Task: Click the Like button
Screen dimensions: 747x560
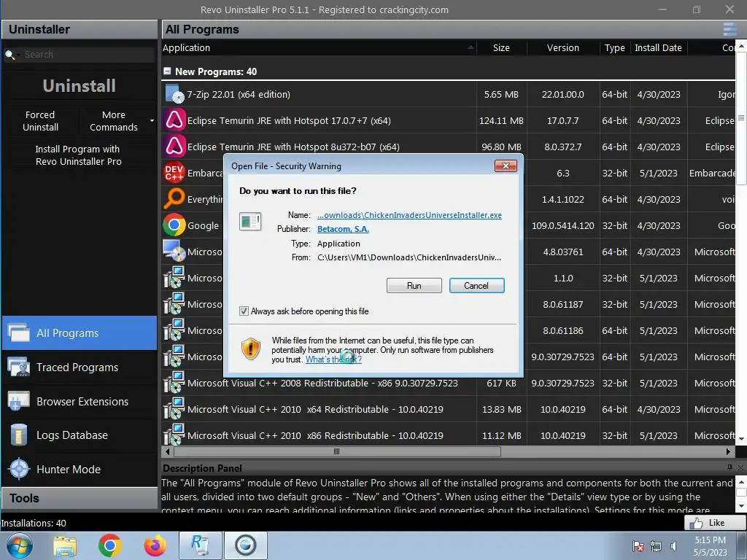Action: pos(713,522)
